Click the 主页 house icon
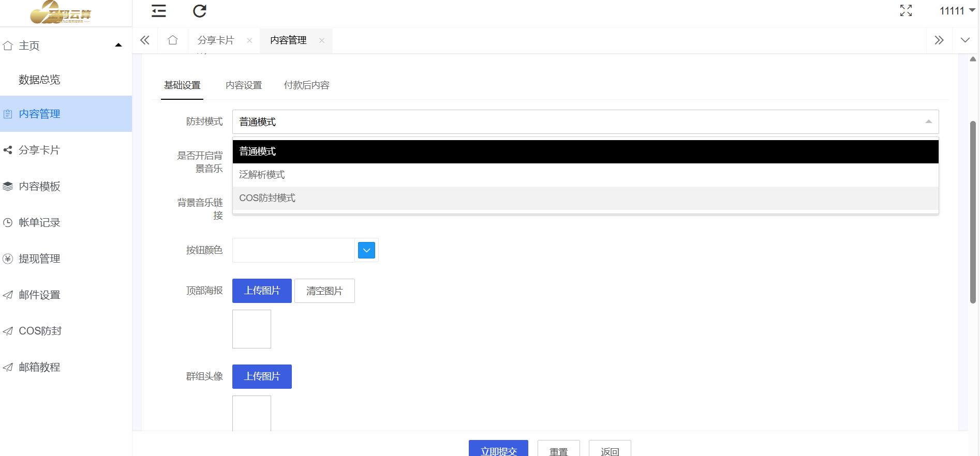 tap(8, 45)
